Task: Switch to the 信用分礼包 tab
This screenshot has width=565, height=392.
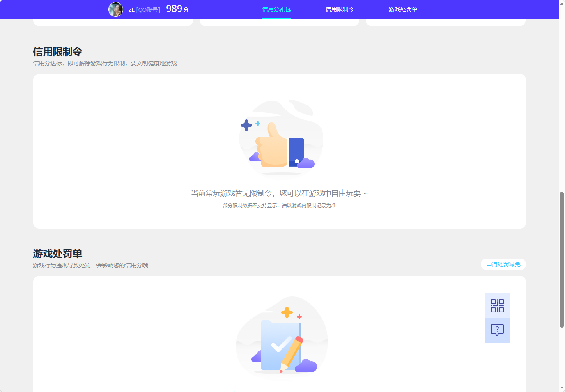Action: [x=276, y=9]
